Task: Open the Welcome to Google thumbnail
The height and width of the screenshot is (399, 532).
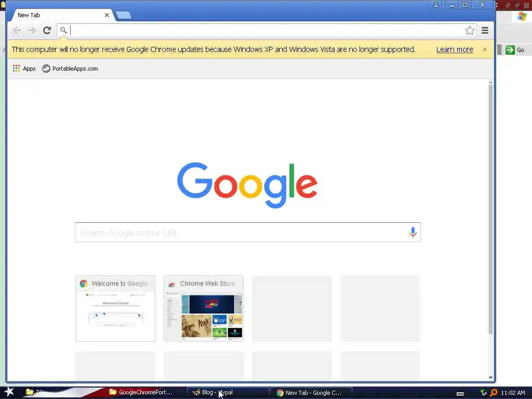Action: pyautogui.click(x=115, y=309)
